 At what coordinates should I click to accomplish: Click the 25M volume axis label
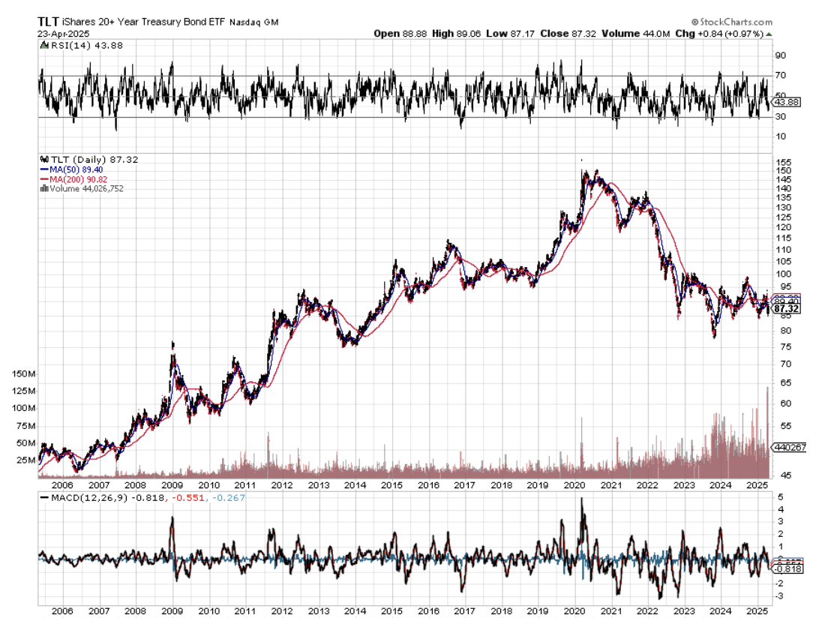(x=25, y=460)
